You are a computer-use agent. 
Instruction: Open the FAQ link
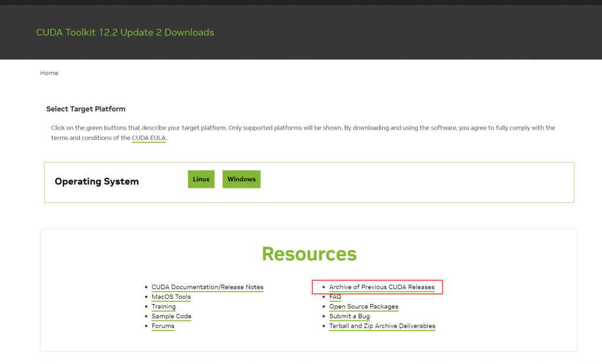tap(335, 297)
